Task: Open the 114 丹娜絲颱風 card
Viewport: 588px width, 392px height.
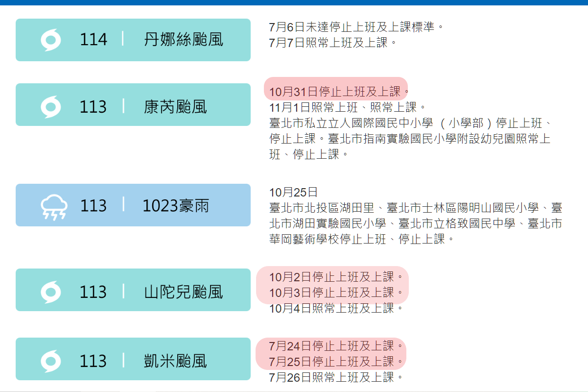Action: click(133, 40)
